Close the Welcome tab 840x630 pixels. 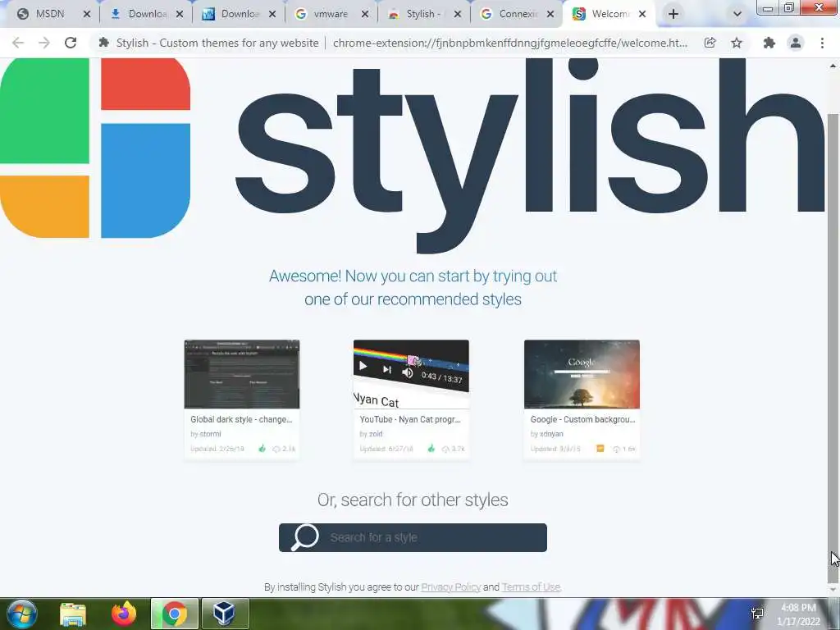click(642, 14)
